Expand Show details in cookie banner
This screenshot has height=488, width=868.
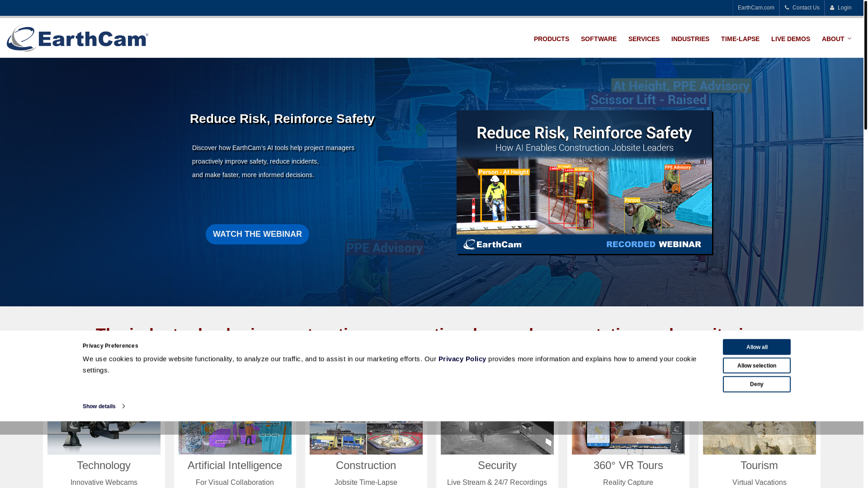(x=104, y=406)
